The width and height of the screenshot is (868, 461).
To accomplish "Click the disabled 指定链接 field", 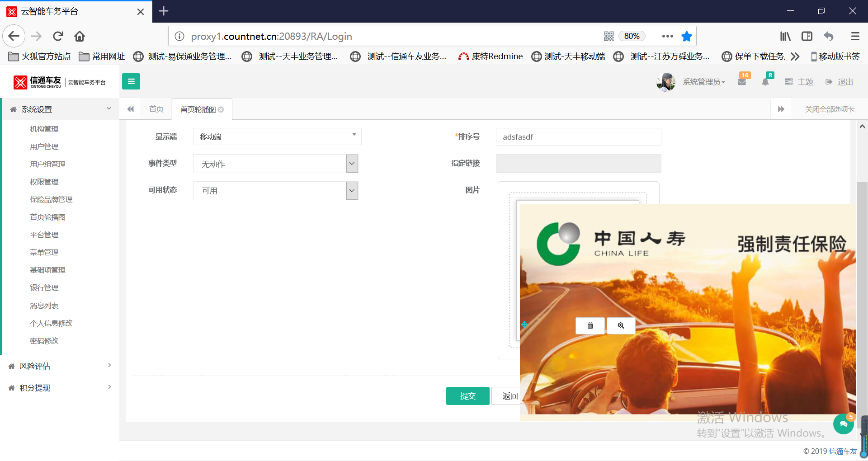I will pos(579,163).
